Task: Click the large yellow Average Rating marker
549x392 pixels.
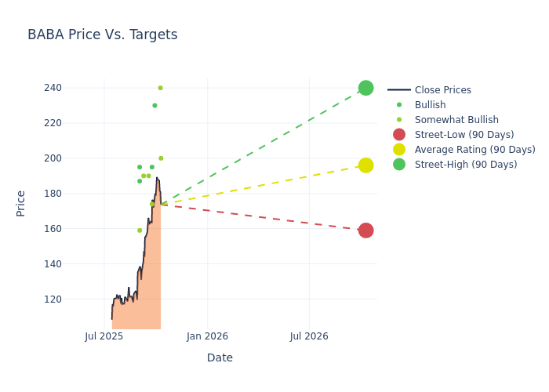Action: [365, 165]
